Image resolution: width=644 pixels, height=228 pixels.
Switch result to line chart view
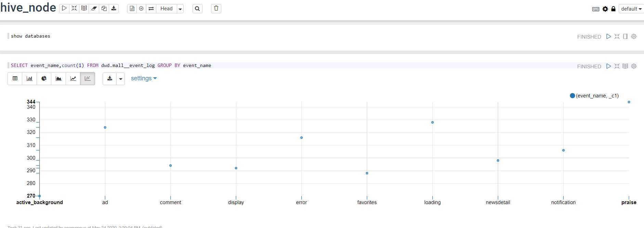73,79
